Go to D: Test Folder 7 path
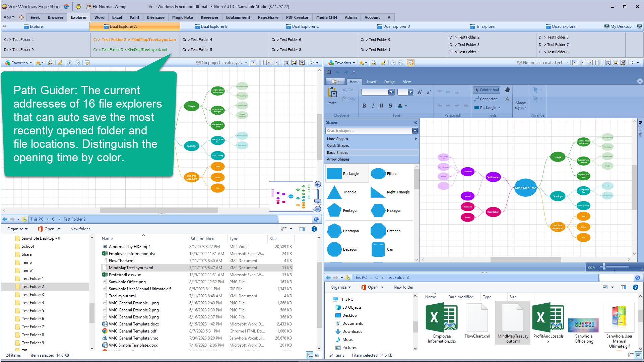The width and height of the screenshot is (644, 362). click(x=553, y=45)
